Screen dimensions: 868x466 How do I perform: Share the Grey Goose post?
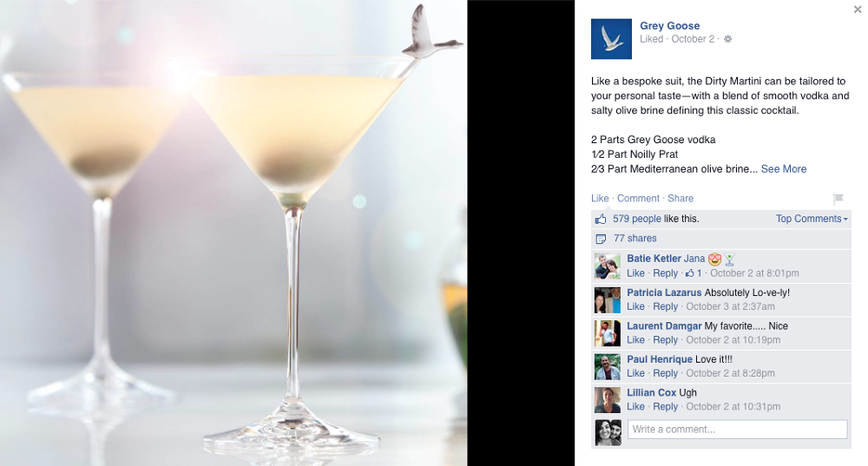(681, 198)
